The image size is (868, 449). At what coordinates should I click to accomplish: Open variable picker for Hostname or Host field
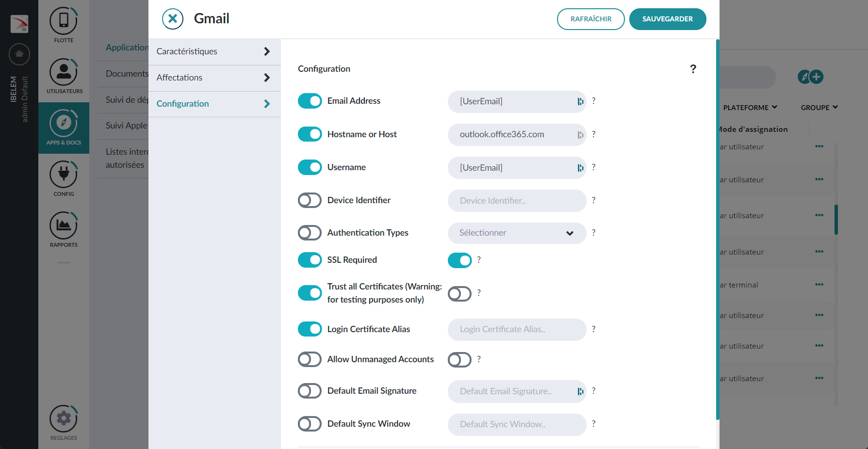580,134
